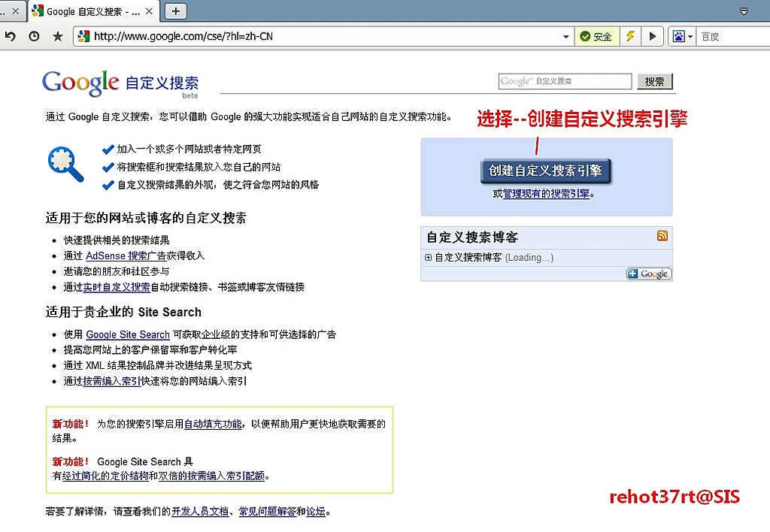Click the play/go arrow button
The height and width of the screenshot is (532, 770).
pos(653,36)
